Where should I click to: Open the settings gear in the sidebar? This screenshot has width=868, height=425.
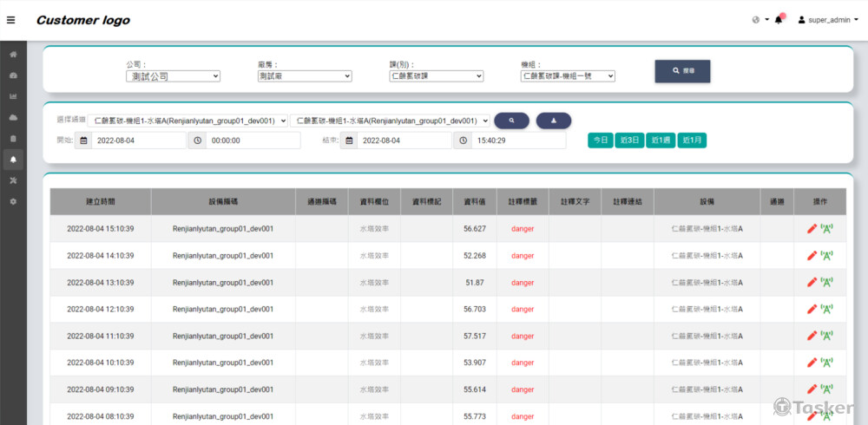[x=13, y=201]
